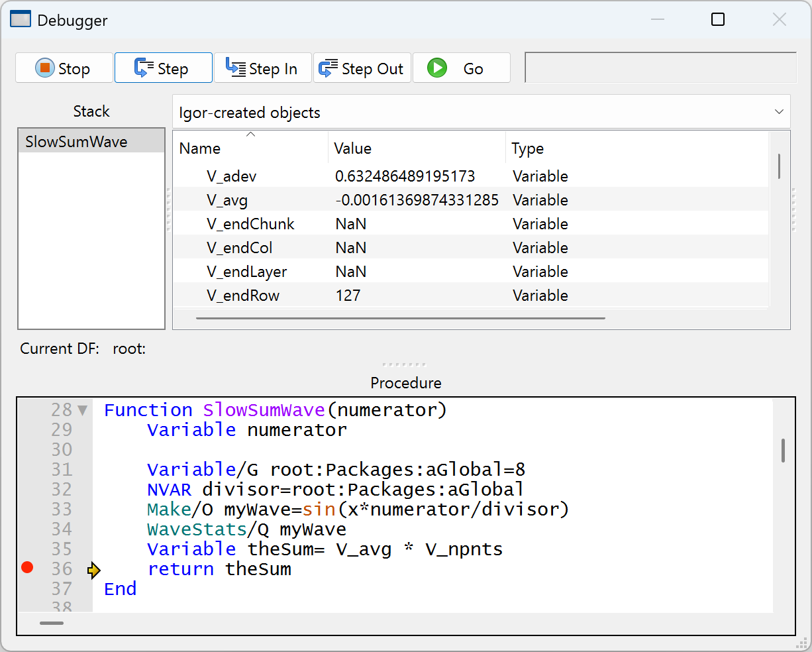812x652 pixels.
Task: Click the empty status field beside Go
Action: point(660,68)
